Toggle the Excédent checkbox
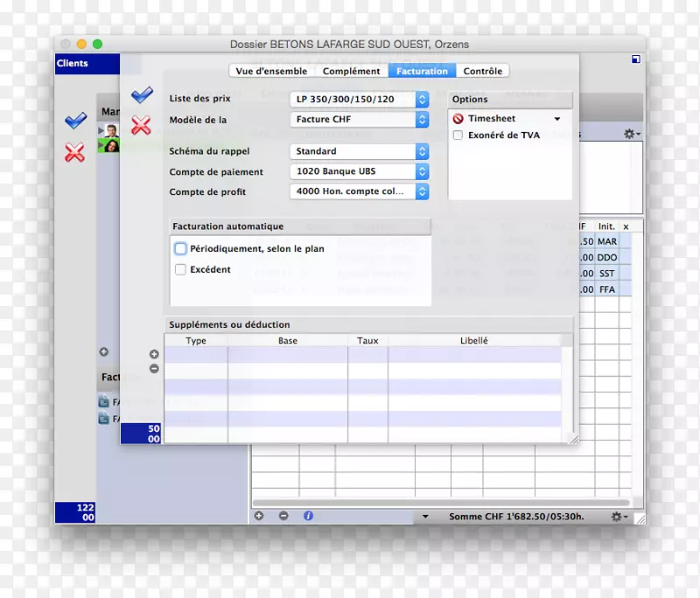This screenshot has height=598, width=700. click(x=180, y=270)
